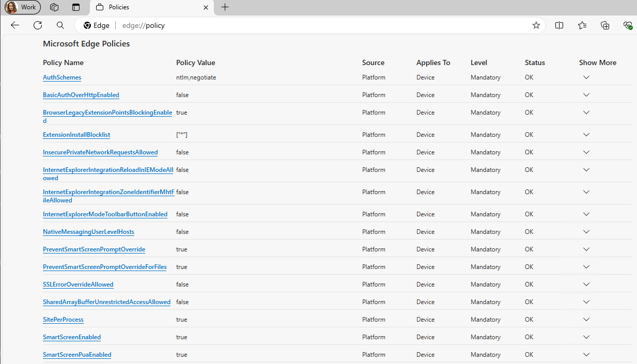This screenshot has height=364, width=637.
Task: Open the SmartScreenEnabled policy link
Action: click(72, 337)
